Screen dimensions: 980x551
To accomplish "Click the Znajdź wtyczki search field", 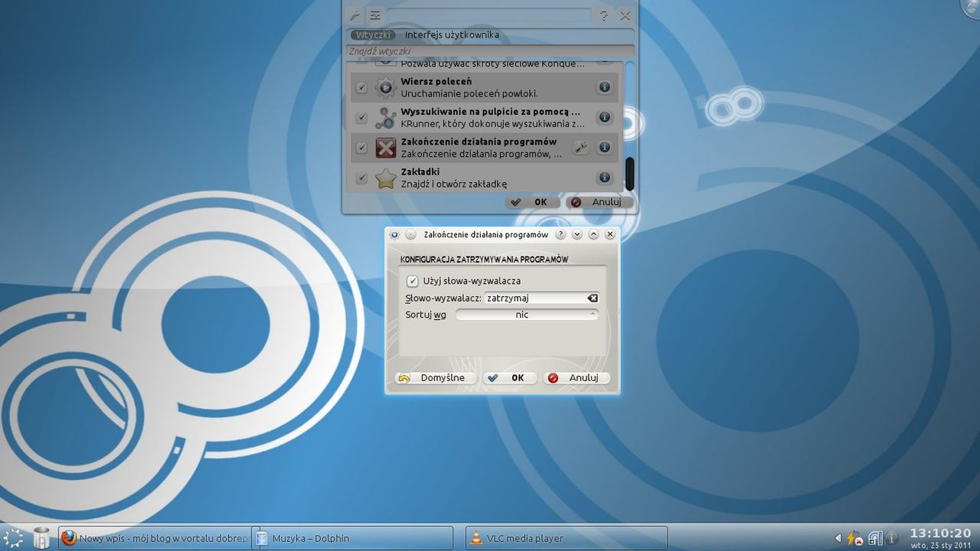I will click(489, 51).
